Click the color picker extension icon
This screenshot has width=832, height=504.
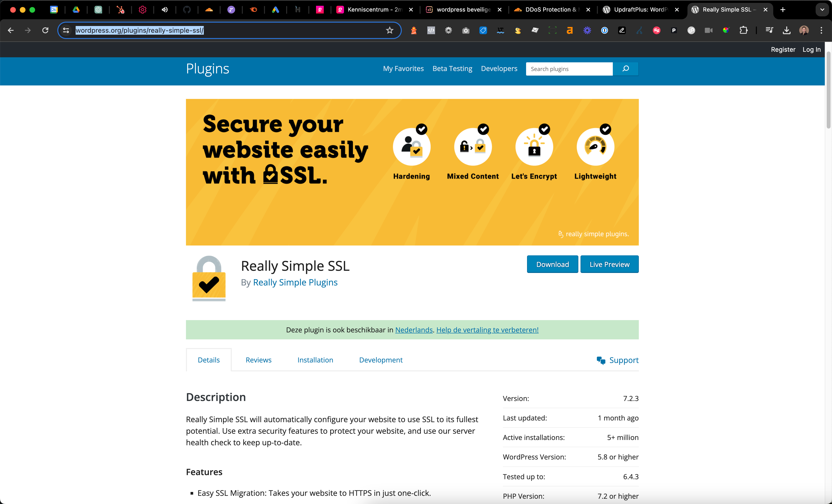(726, 30)
